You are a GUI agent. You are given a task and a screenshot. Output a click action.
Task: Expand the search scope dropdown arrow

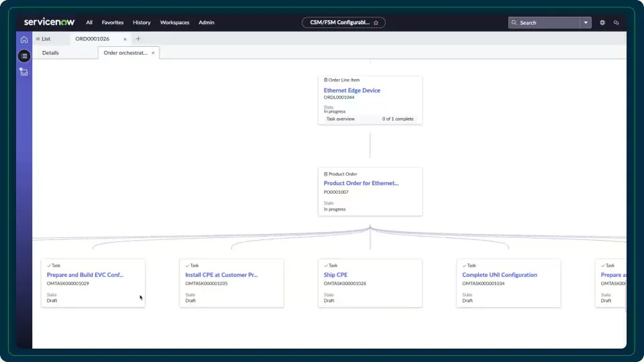[x=586, y=23]
